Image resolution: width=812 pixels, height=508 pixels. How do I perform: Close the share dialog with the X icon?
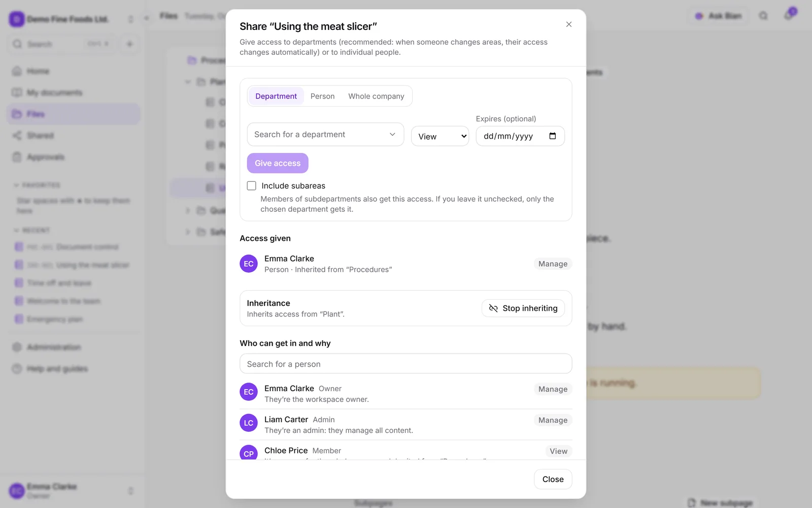pos(569,24)
